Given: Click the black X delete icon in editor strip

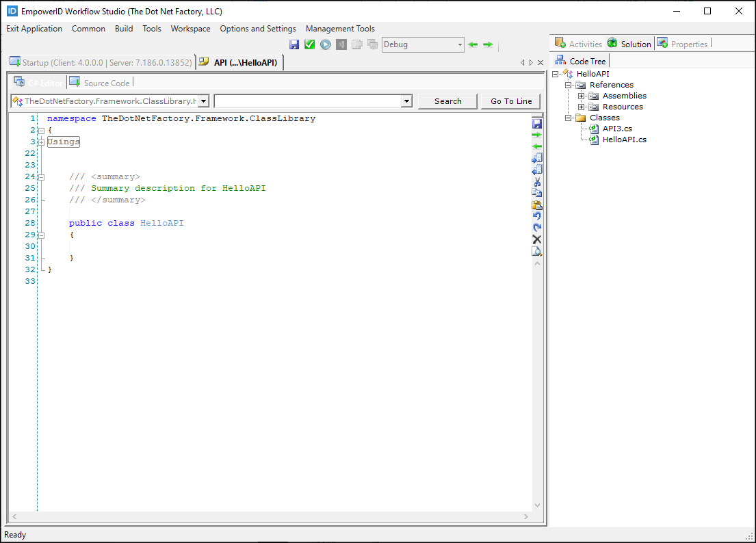Looking at the screenshot, I should pos(537,239).
